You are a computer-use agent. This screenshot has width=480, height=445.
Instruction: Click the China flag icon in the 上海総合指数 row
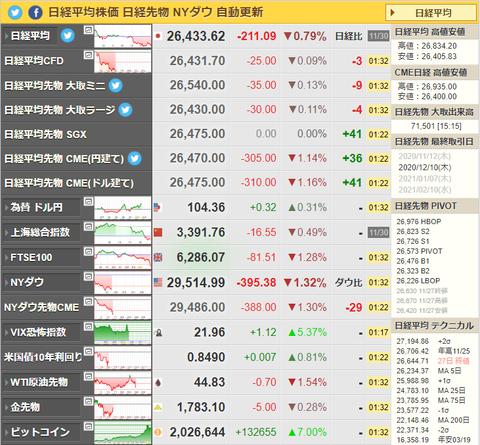point(158,232)
